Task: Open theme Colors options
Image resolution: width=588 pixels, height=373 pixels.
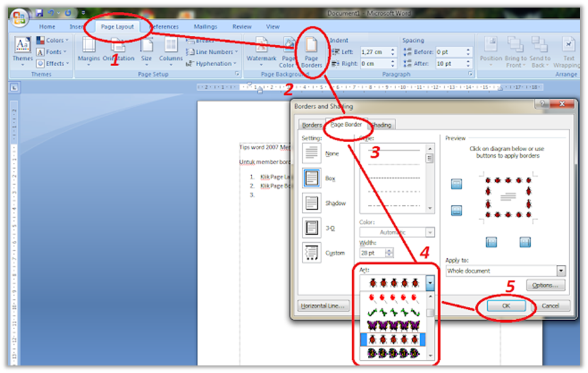Action: [52, 40]
